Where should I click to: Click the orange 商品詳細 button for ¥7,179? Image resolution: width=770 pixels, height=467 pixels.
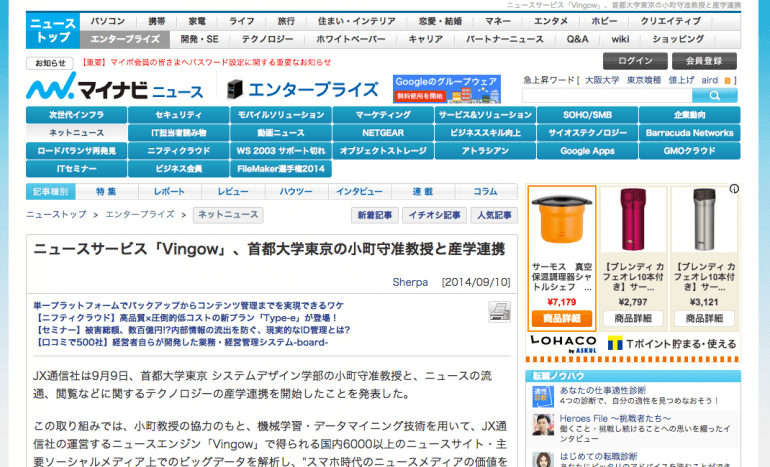(x=562, y=319)
